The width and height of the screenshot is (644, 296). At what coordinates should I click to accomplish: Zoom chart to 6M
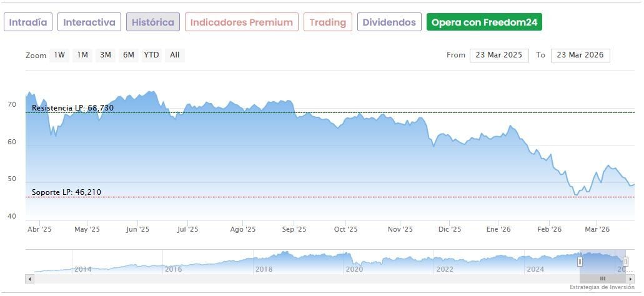(x=129, y=55)
